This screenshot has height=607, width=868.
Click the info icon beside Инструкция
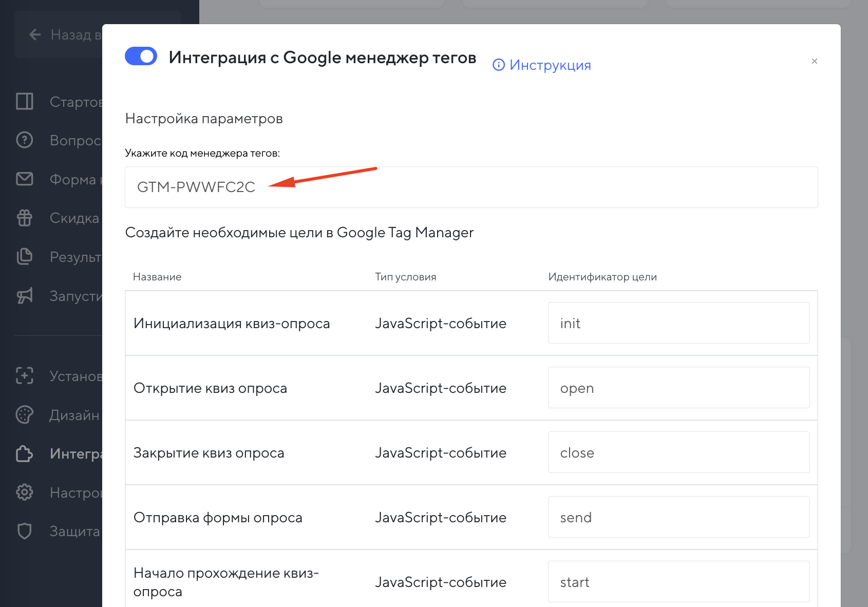[x=498, y=65]
